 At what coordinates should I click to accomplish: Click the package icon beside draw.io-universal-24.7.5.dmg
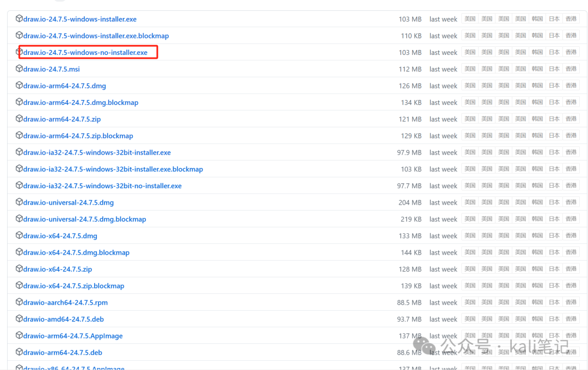tap(19, 202)
